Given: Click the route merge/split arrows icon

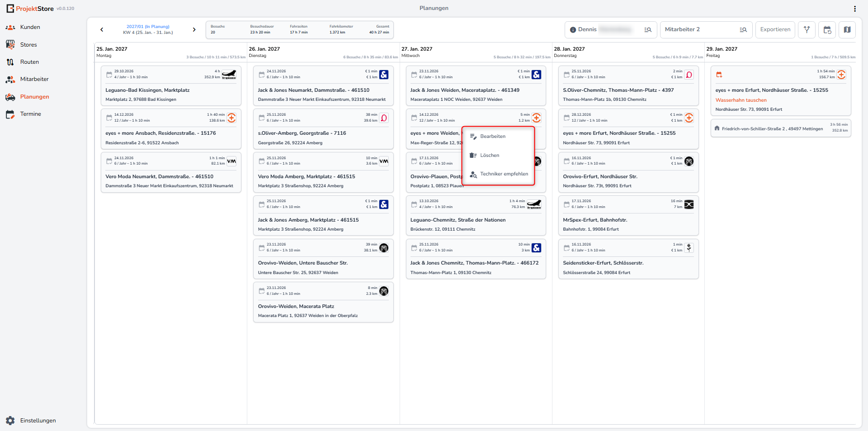Looking at the screenshot, I should click(x=807, y=30).
